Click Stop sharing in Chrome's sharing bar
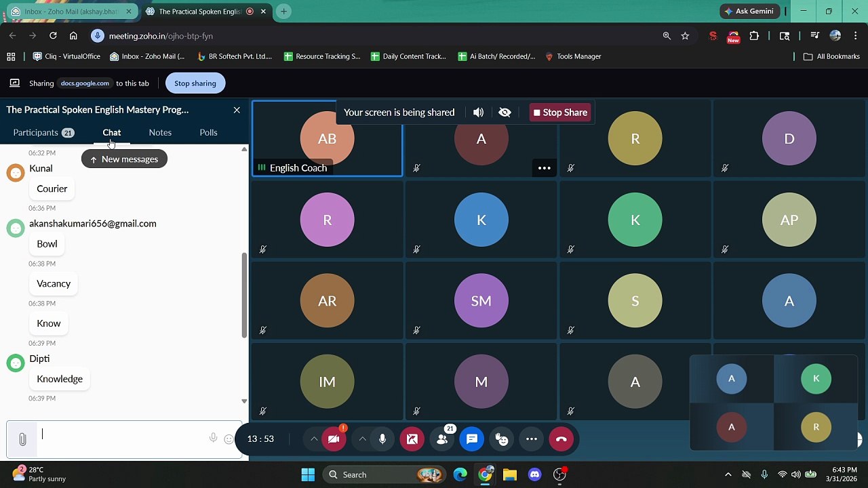 195,83
